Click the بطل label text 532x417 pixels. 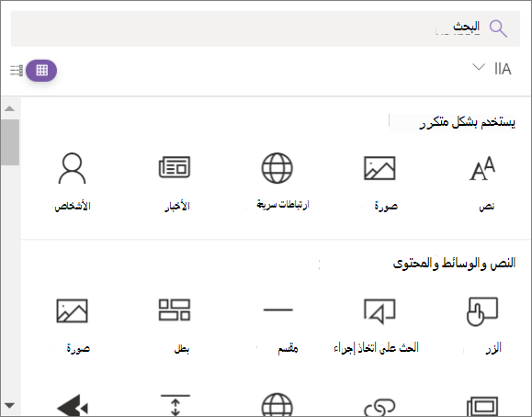(x=182, y=348)
